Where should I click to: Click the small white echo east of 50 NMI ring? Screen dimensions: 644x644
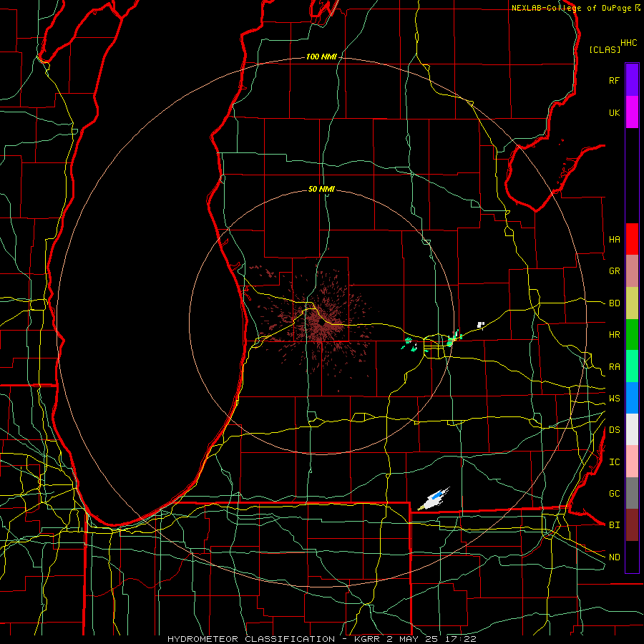481,325
